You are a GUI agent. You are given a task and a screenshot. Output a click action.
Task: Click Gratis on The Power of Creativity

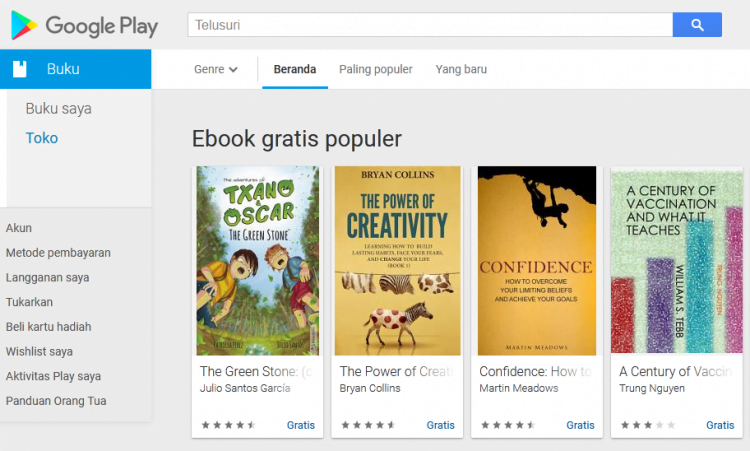(441, 425)
